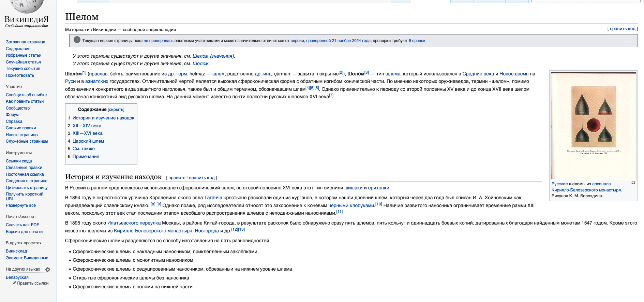Image resolution: width=644 pixels, height=302 pixels.
Task: Click править код next to История и изучение находок
Action: [202, 178]
